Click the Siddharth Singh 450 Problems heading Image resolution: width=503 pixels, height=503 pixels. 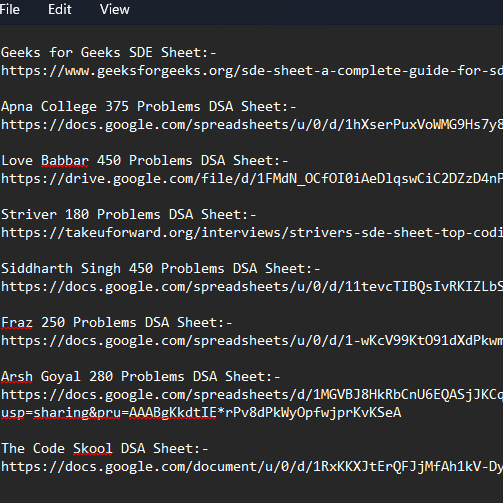click(x=161, y=269)
